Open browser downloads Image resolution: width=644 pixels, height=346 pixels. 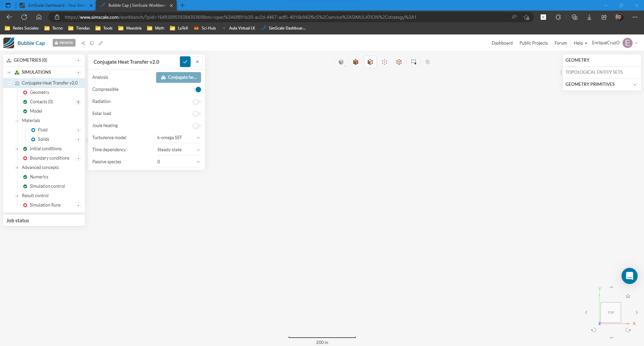589,17
